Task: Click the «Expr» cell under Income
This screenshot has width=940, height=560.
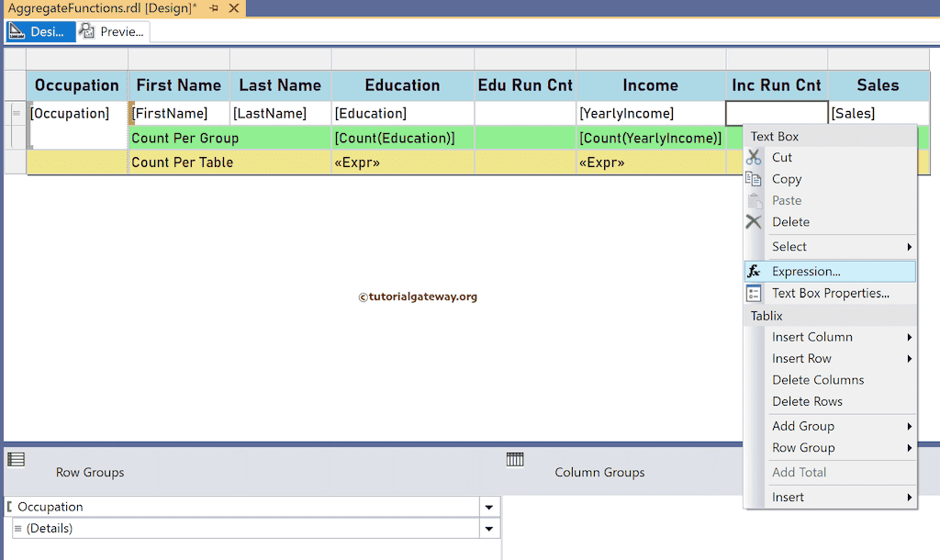Action: click(651, 162)
